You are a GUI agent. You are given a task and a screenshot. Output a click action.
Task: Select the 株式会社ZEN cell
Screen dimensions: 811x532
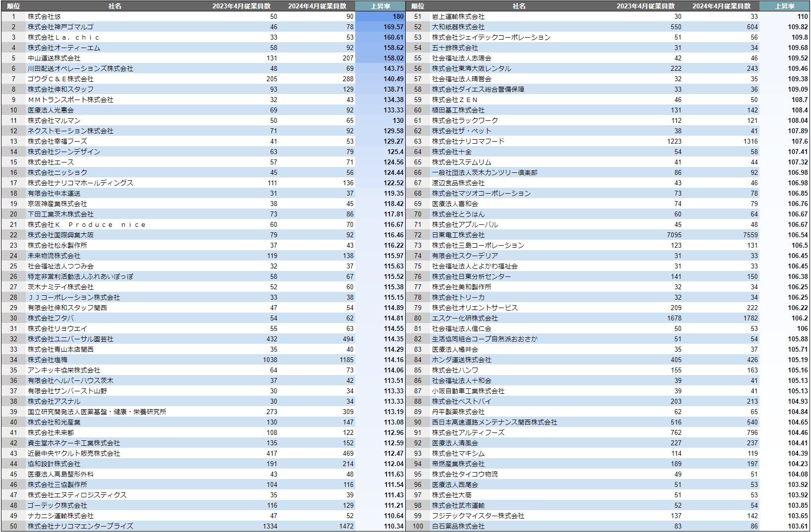coord(455,100)
